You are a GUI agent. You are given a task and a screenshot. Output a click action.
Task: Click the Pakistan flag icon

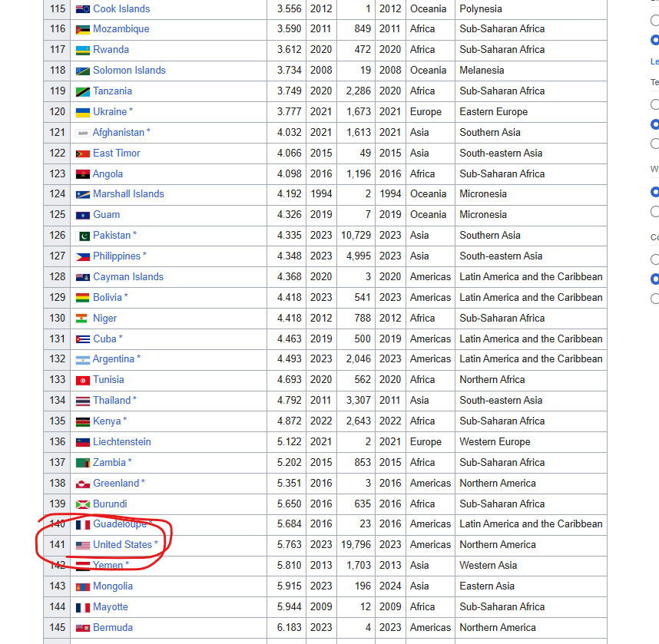(x=83, y=236)
